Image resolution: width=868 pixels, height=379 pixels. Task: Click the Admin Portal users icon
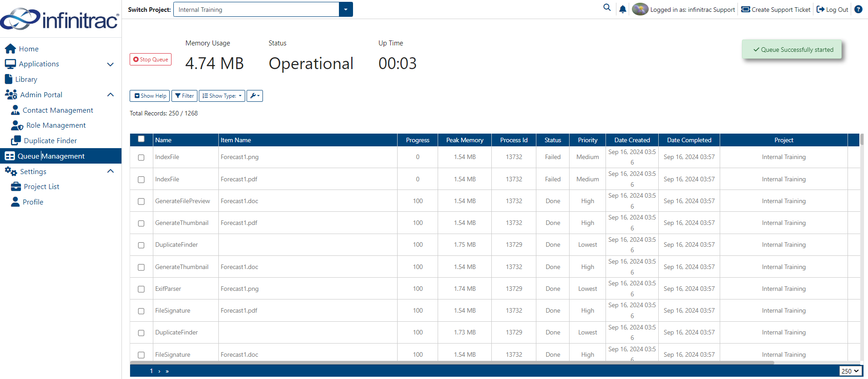pyautogui.click(x=11, y=95)
